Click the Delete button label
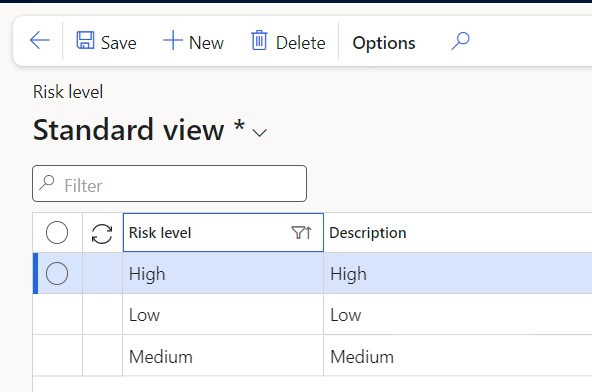This screenshot has width=592, height=392. click(301, 43)
